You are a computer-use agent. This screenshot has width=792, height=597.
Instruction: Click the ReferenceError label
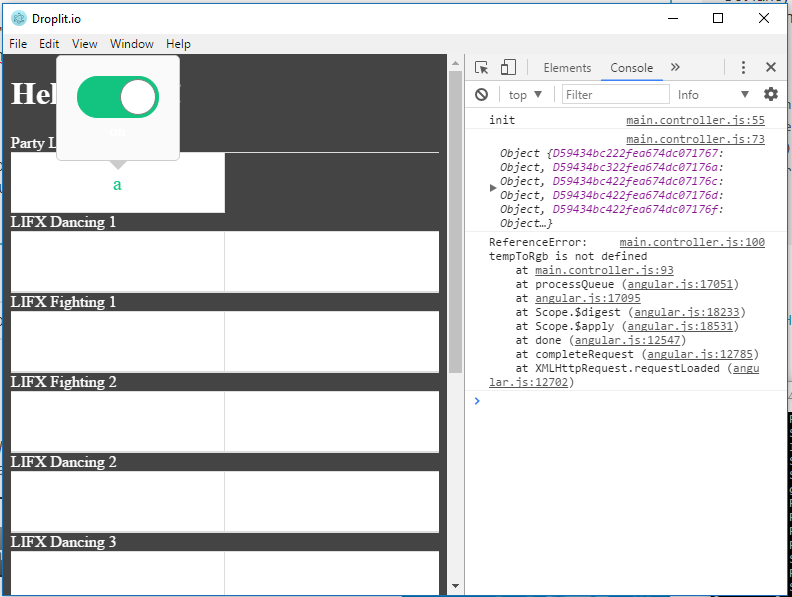click(538, 242)
